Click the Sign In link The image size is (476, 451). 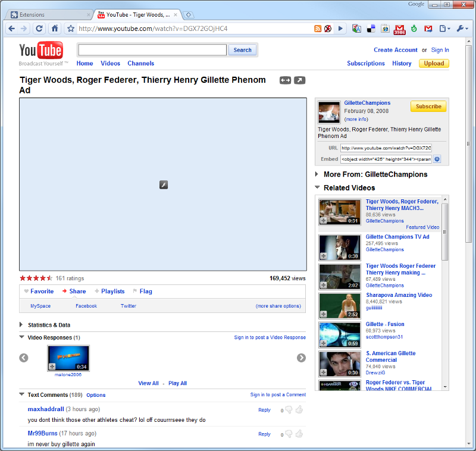click(x=440, y=50)
